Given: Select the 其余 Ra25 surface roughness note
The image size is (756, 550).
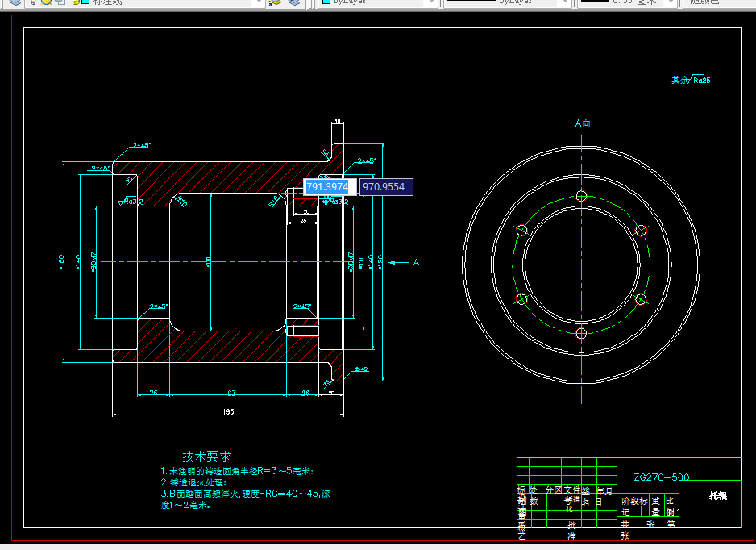Looking at the screenshot, I should (691, 80).
